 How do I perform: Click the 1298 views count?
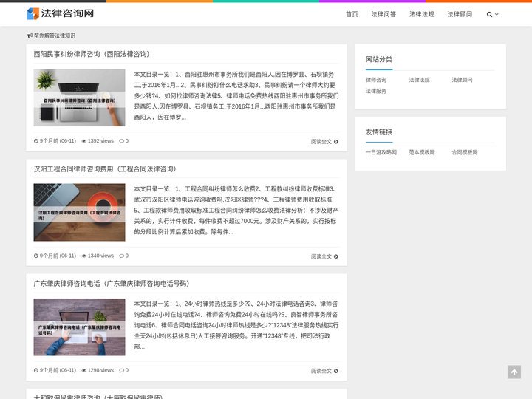pos(100,370)
